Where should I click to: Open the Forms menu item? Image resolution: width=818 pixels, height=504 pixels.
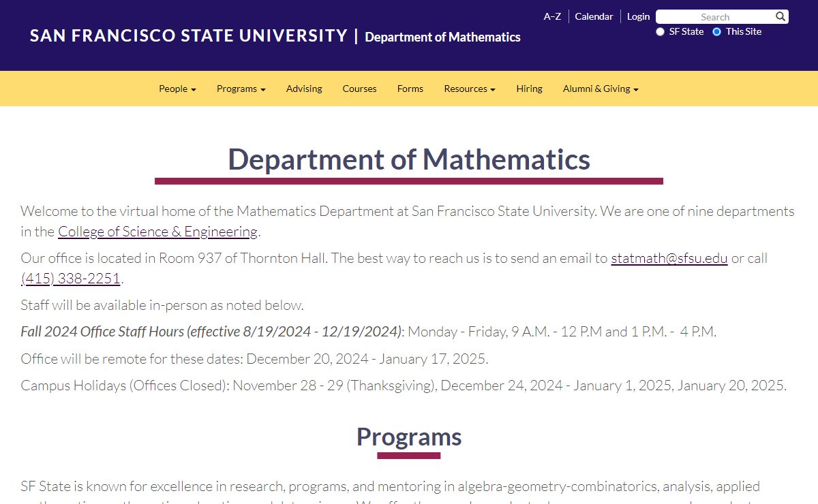[x=410, y=89]
